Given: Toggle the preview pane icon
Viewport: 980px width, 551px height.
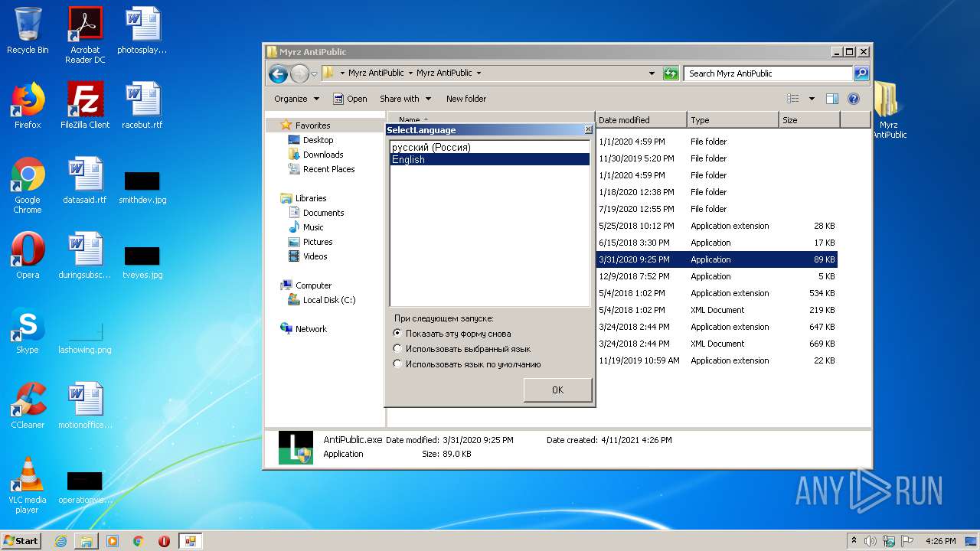Looking at the screenshot, I should pyautogui.click(x=832, y=99).
